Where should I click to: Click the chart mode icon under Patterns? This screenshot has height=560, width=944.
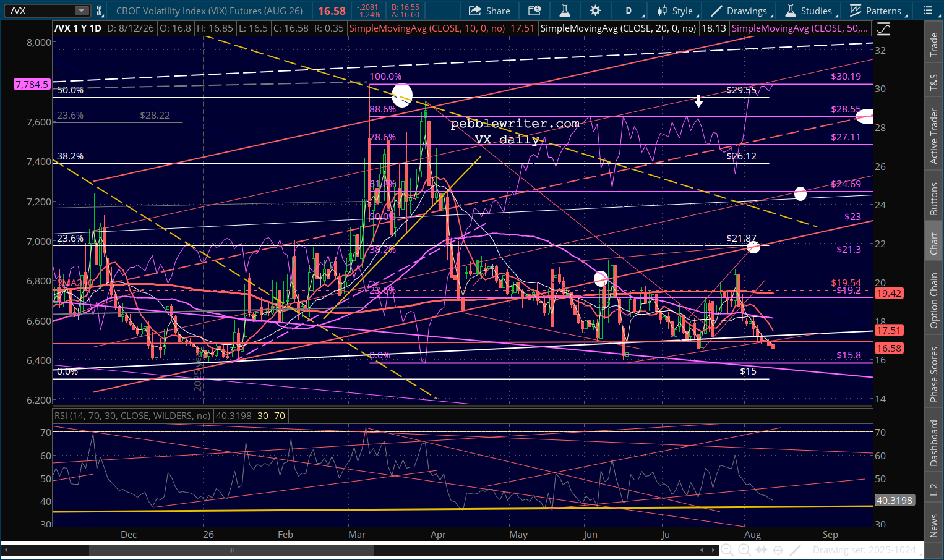[883, 28]
